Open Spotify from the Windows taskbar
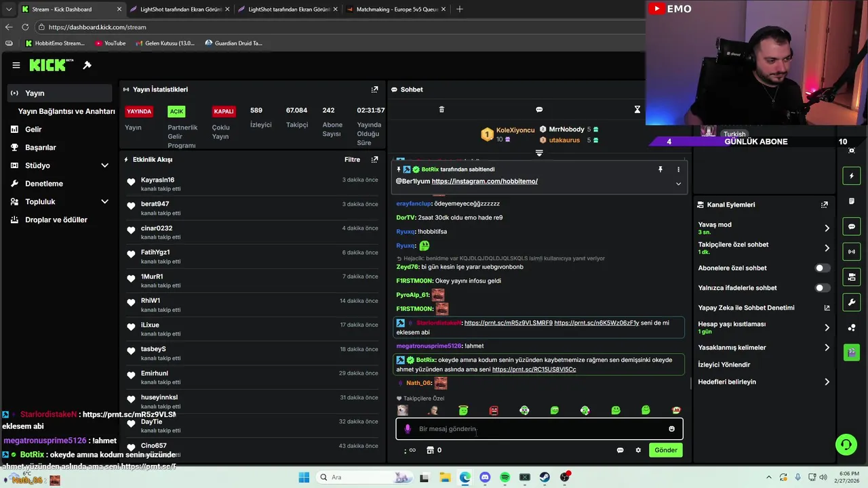 tap(505, 477)
